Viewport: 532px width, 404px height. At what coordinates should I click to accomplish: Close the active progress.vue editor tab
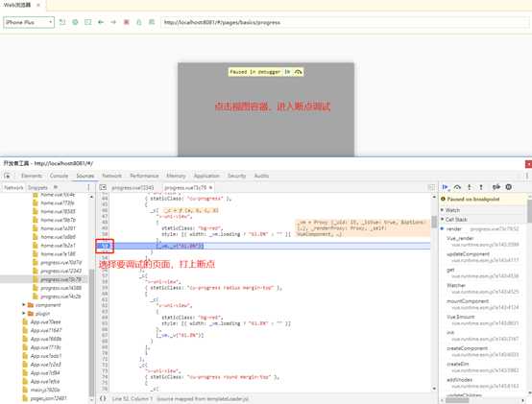(x=210, y=187)
